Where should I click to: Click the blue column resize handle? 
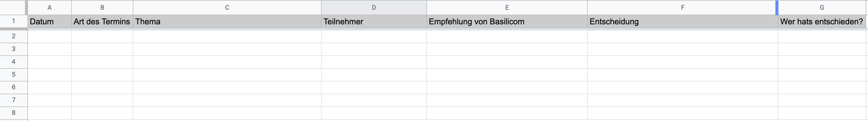point(777,8)
